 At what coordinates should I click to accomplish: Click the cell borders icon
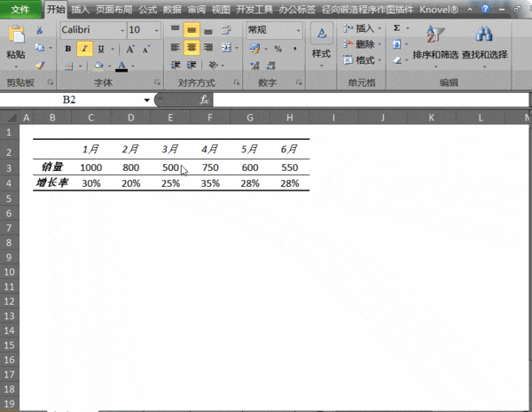click(x=69, y=66)
